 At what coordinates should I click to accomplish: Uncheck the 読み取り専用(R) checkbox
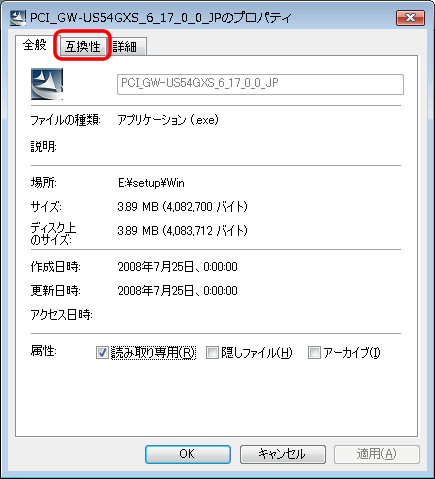(102, 353)
